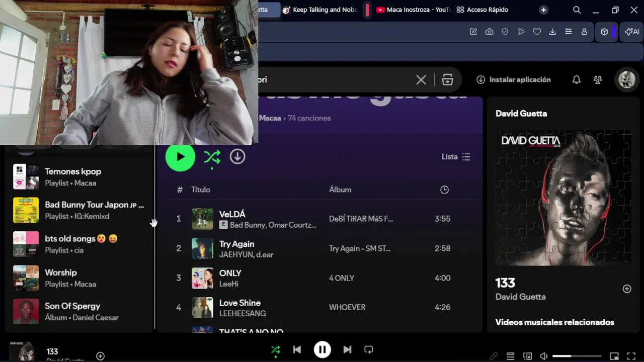
Task: Show lyrics with the microphone icon
Action: (494, 356)
